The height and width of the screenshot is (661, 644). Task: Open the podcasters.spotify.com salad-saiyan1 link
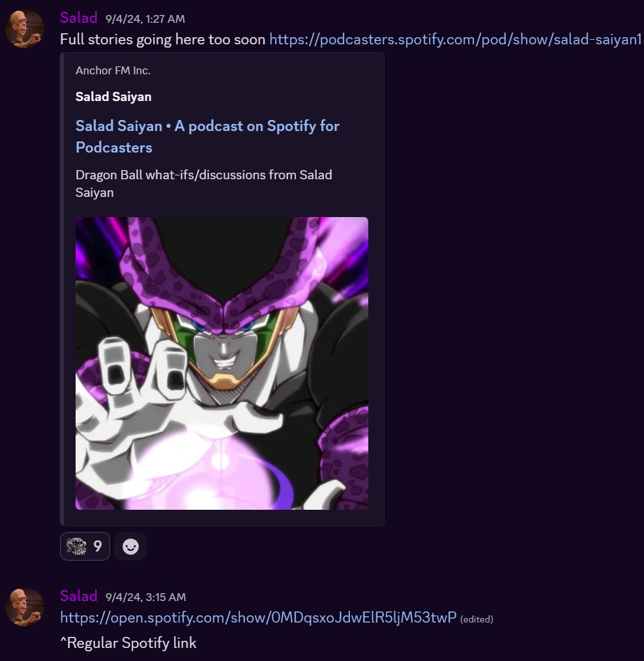pyautogui.click(x=455, y=39)
